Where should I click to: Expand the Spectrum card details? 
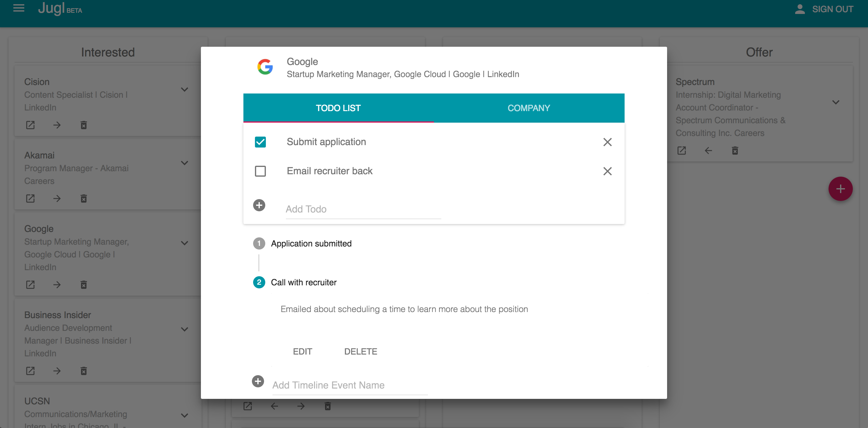coord(836,102)
